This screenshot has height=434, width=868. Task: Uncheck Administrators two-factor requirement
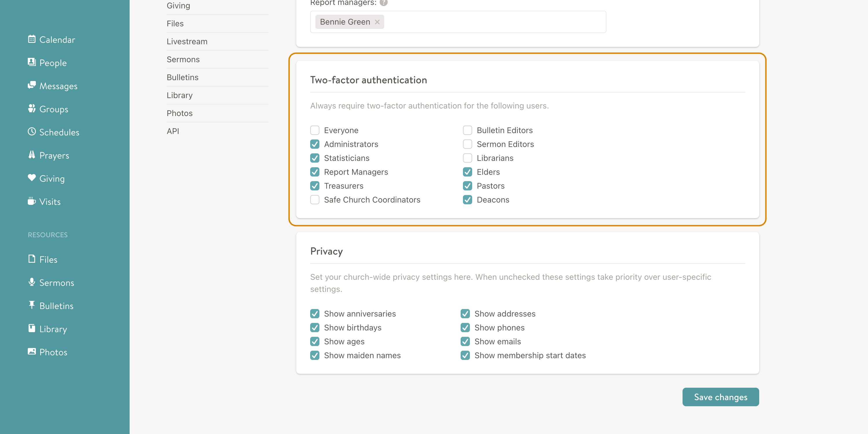[315, 144]
